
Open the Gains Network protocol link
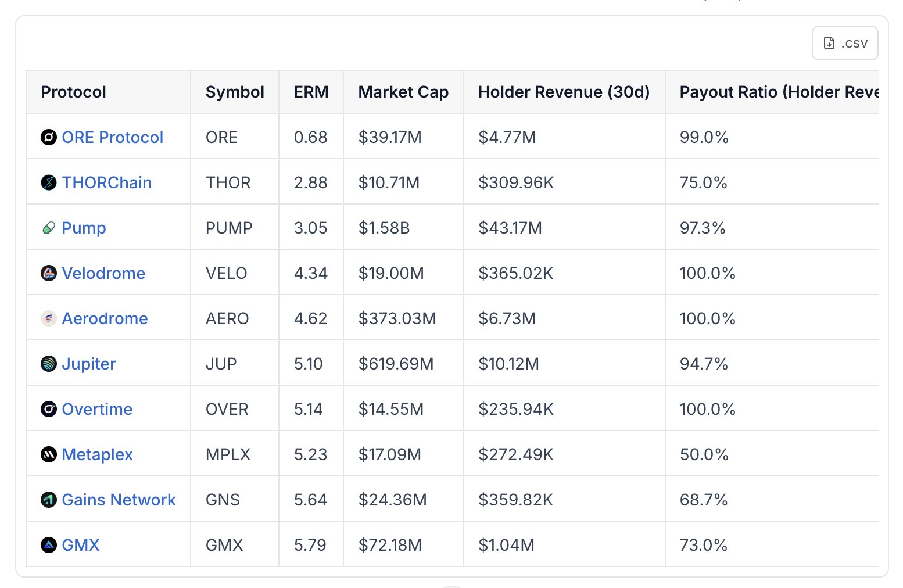pyautogui.click(x=119, y=500)
